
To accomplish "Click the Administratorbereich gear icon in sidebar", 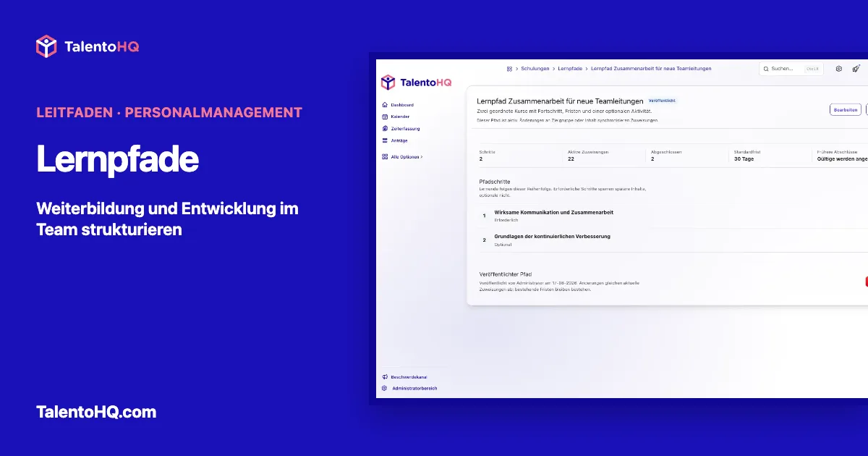I will point(385,388).
